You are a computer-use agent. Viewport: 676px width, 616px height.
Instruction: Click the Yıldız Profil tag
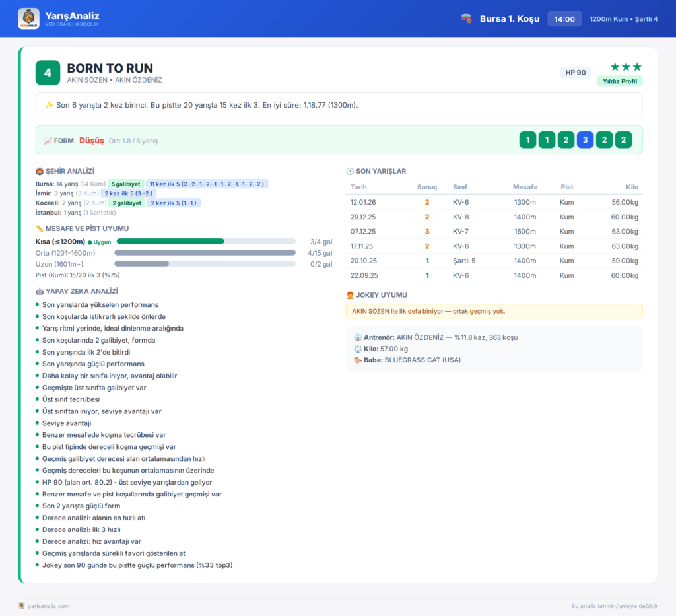pos(619,81)
